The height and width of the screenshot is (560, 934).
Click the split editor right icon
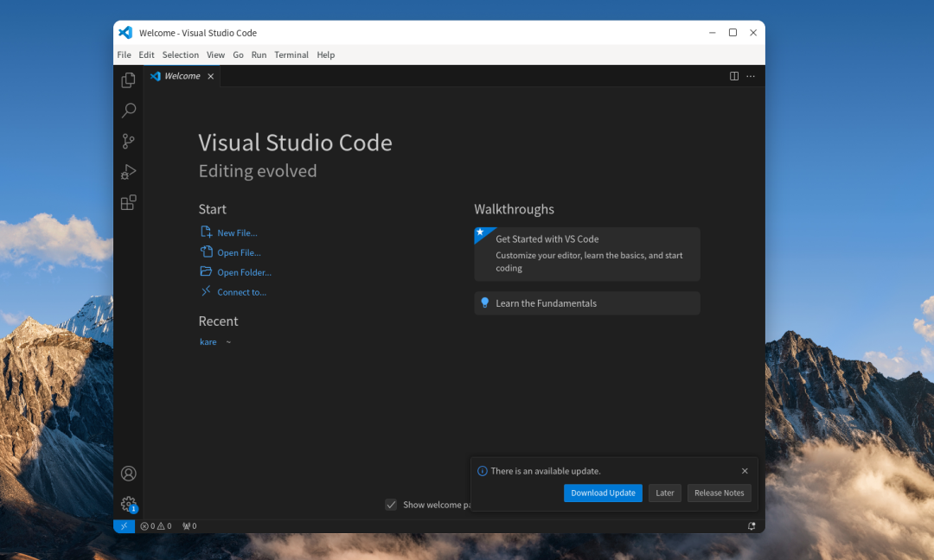pyautogui.click(x=734, y=76)
